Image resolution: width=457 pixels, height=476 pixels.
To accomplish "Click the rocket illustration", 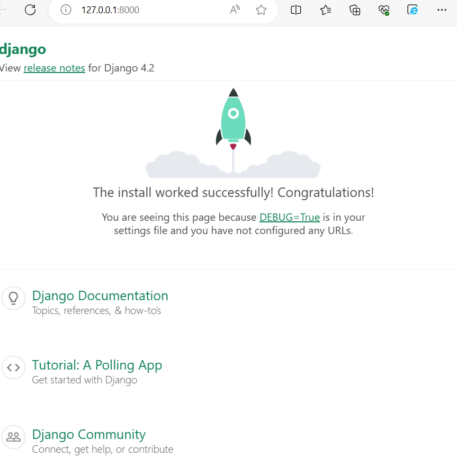I will point(233,133).
